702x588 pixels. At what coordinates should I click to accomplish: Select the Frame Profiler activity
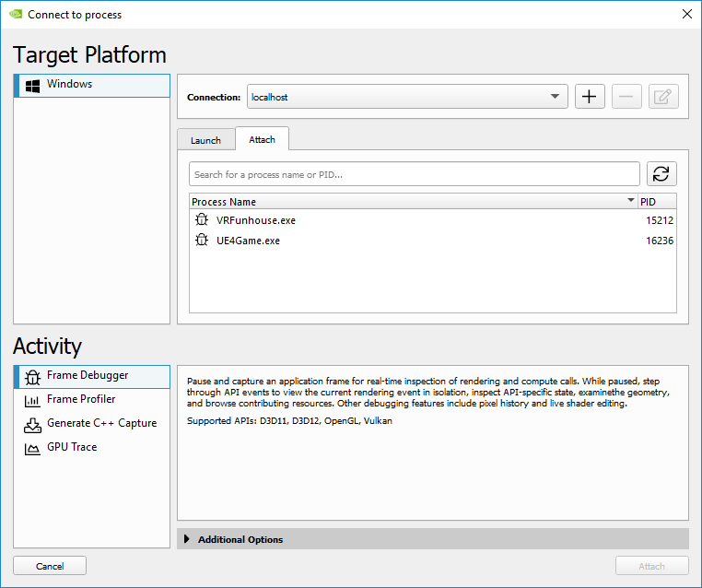pyautogui.click(x=81, y=400)
